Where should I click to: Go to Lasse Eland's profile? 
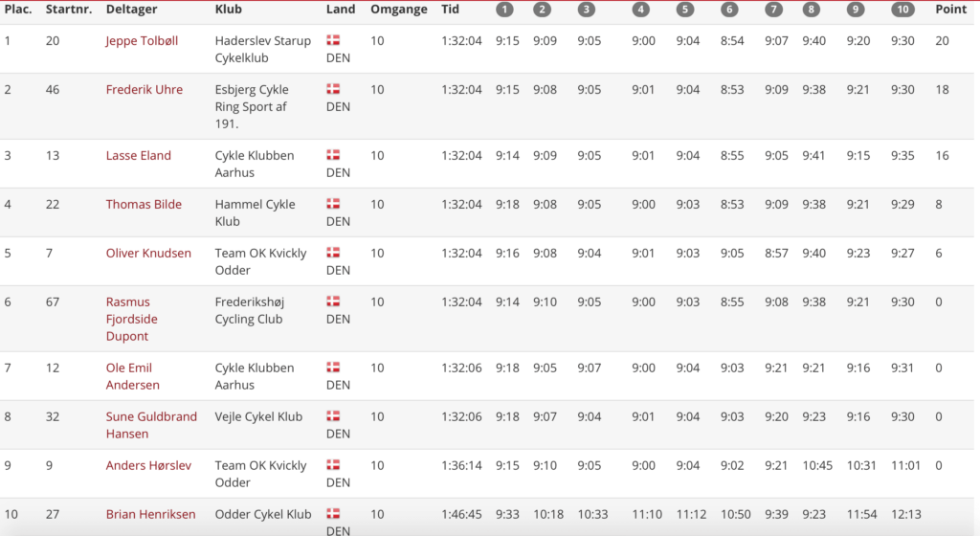click(x=138, y=156)
